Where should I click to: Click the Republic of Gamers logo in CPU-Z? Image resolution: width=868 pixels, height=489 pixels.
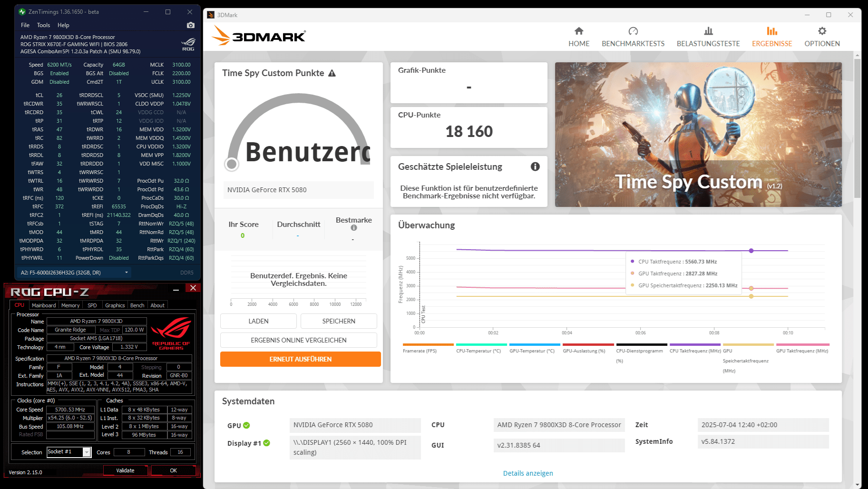(x=171, y=334)
